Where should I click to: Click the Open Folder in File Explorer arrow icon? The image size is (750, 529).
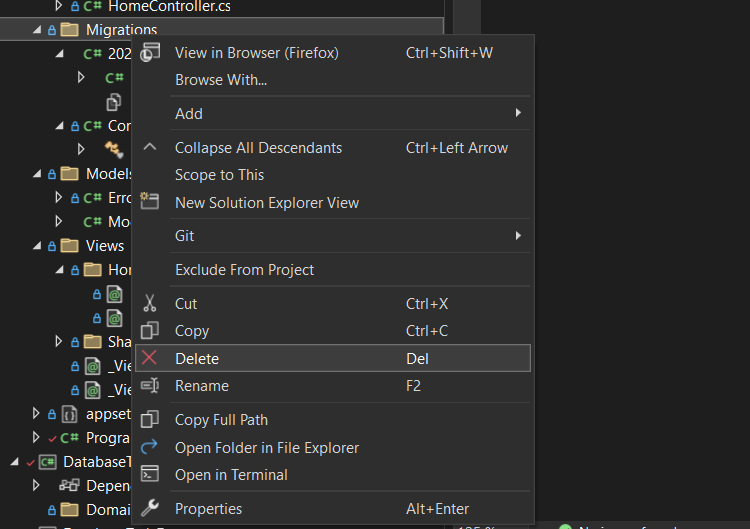pyautogui.click(x=150, y=447)
